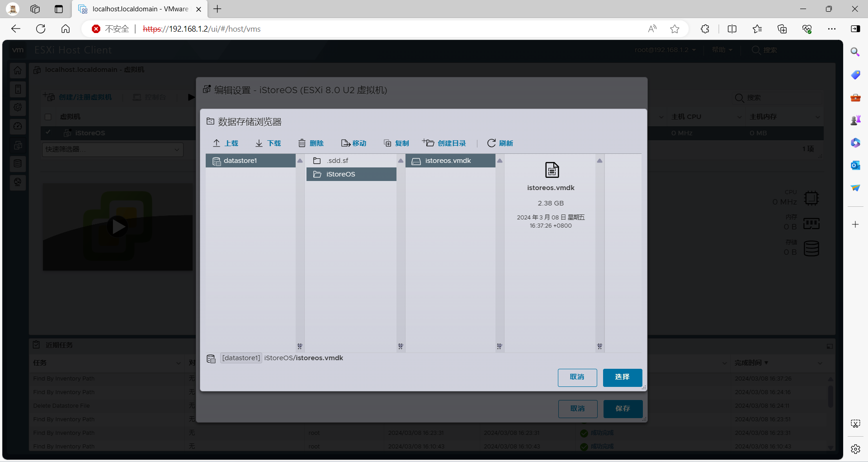Image resolution: width=868 pixels, height=462 pixels.
Task: Click the not secure 不安全 warning
Action: click(x=110, y=29)
